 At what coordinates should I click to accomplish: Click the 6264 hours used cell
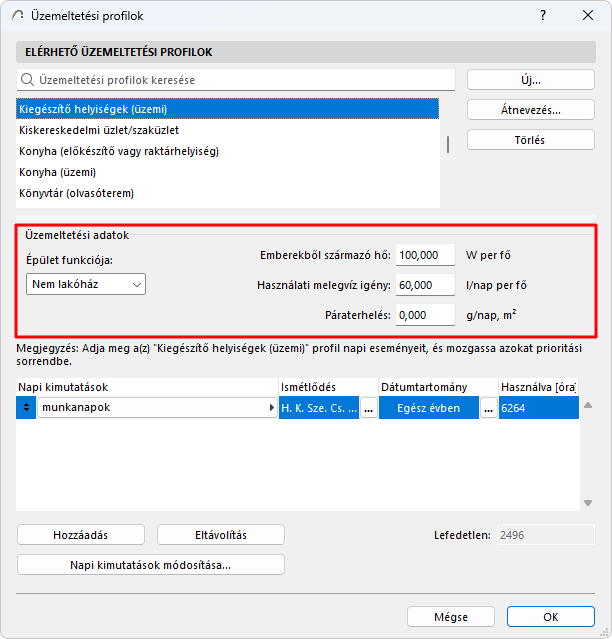[x=539, y=408]
